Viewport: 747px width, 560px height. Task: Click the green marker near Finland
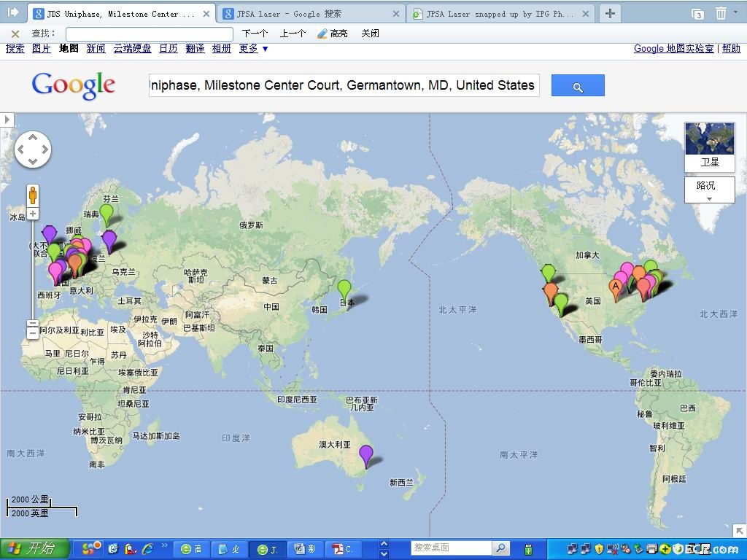click(107, 214)
